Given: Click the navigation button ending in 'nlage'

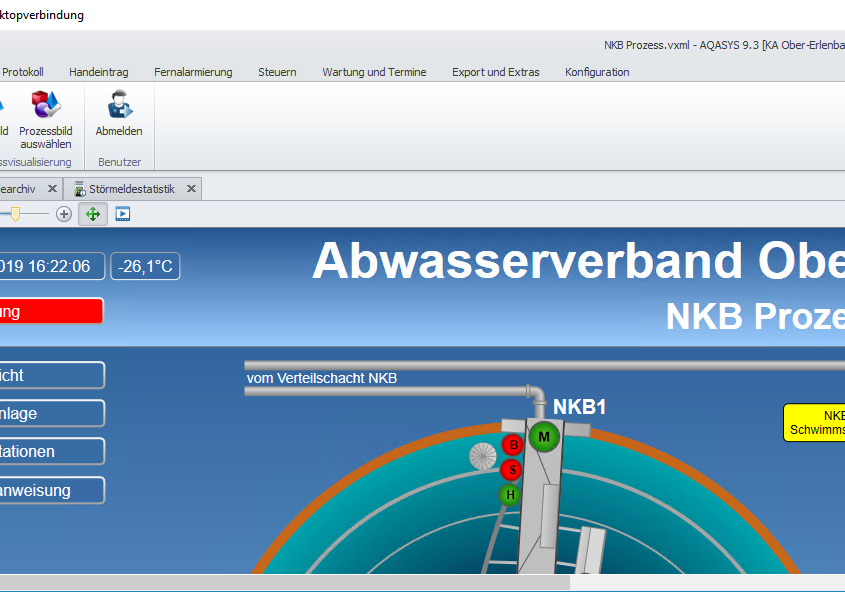Looking at the screenshot, I should [51, 413].
